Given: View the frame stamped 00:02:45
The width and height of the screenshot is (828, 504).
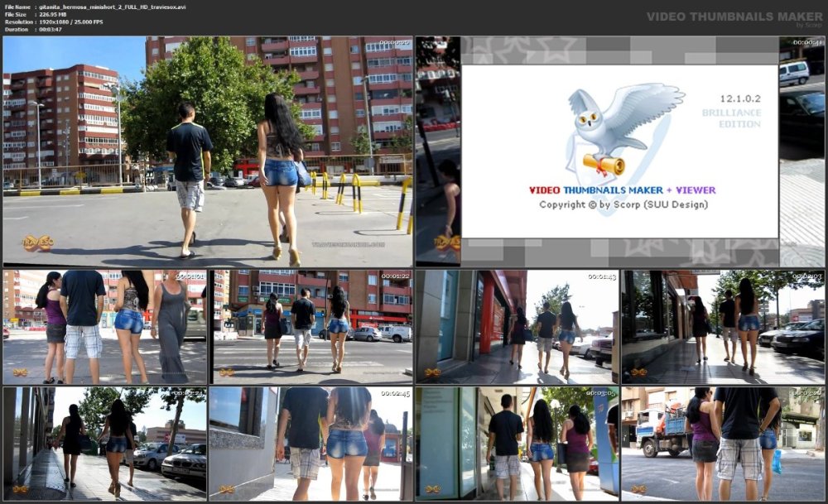Looking at the screenshot, I should [312, 444].
